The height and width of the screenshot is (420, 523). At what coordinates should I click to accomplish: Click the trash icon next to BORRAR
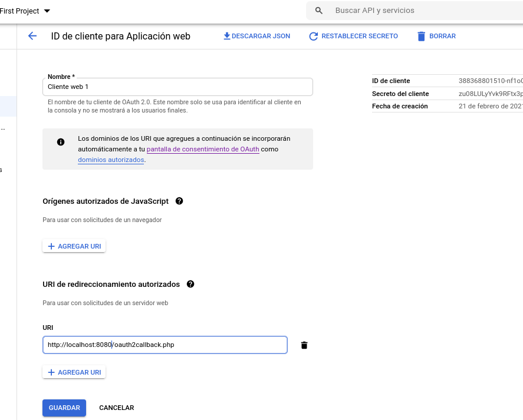tap(420, 36)
